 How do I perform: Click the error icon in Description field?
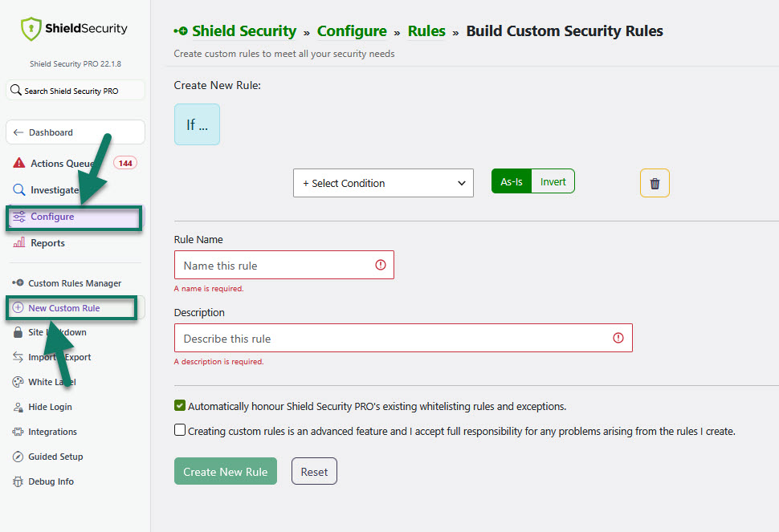pyautogui.click(x=618, y=338)
